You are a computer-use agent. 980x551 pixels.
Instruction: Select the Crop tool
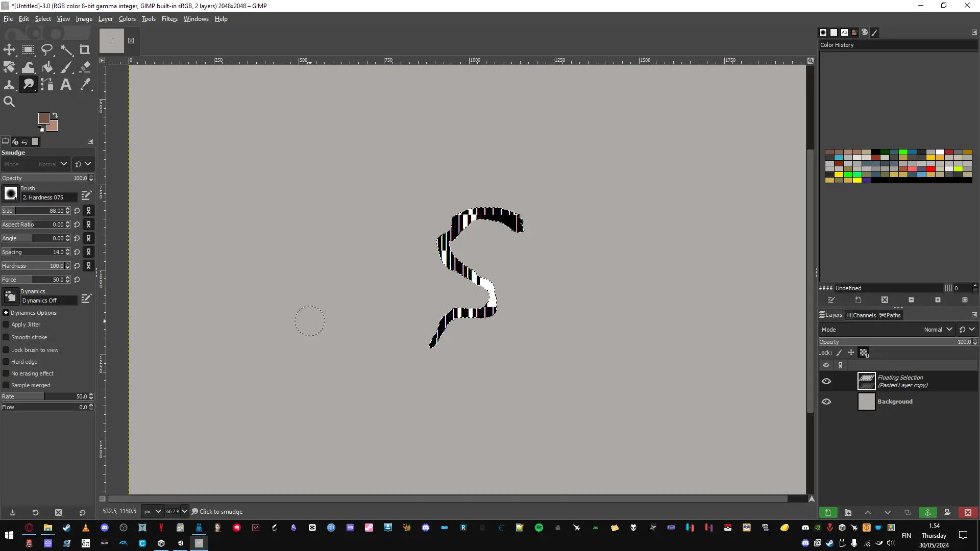pyautogui.click(x=85, y=49)
